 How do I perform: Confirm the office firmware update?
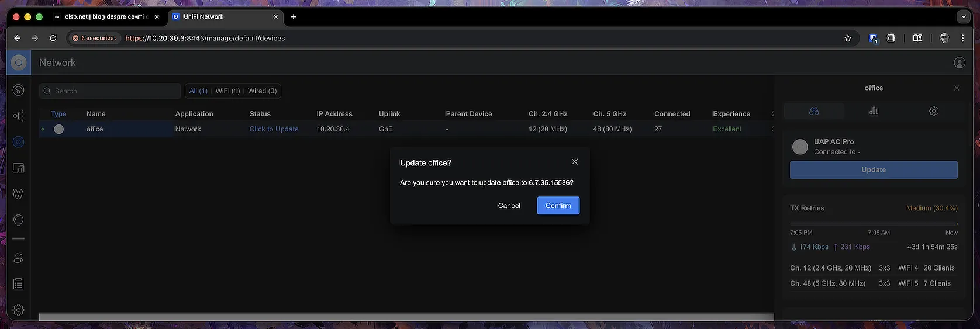click(x=558, y=206)
